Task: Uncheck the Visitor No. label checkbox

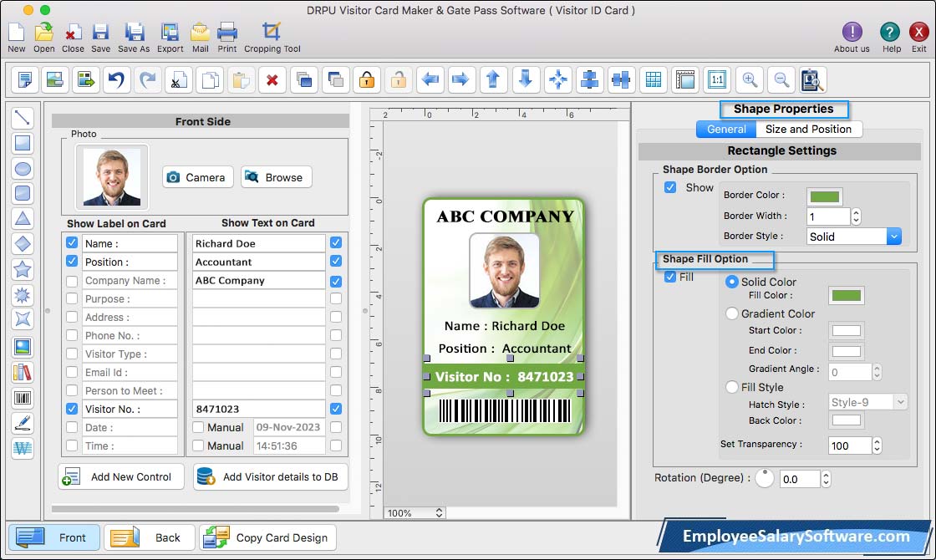Action: (x=72, y=409)
